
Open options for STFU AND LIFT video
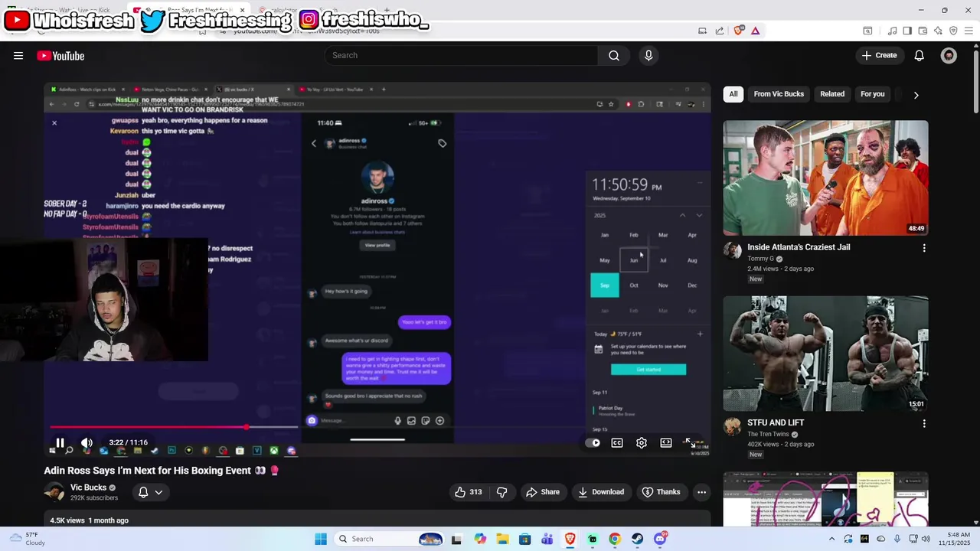(x=924, y=423)
